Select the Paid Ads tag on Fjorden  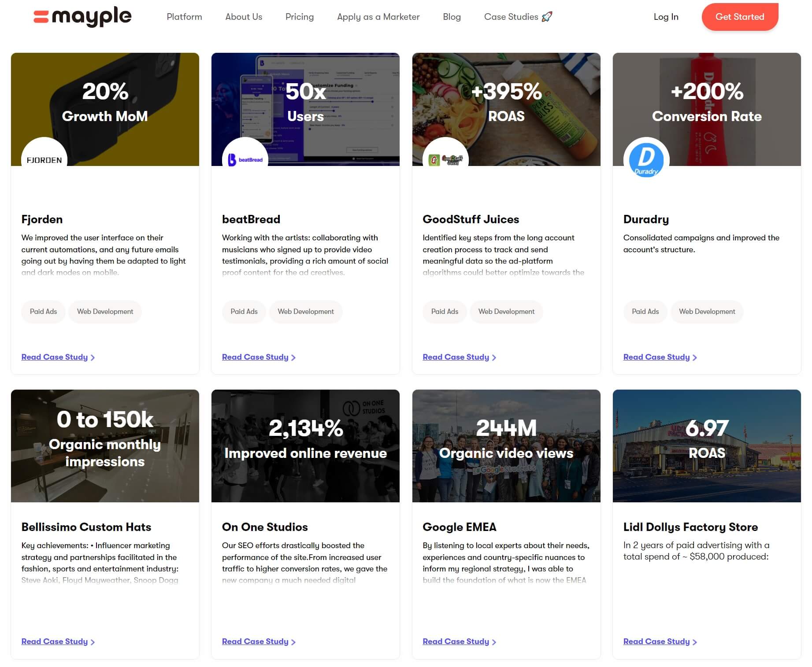(43, 312)
